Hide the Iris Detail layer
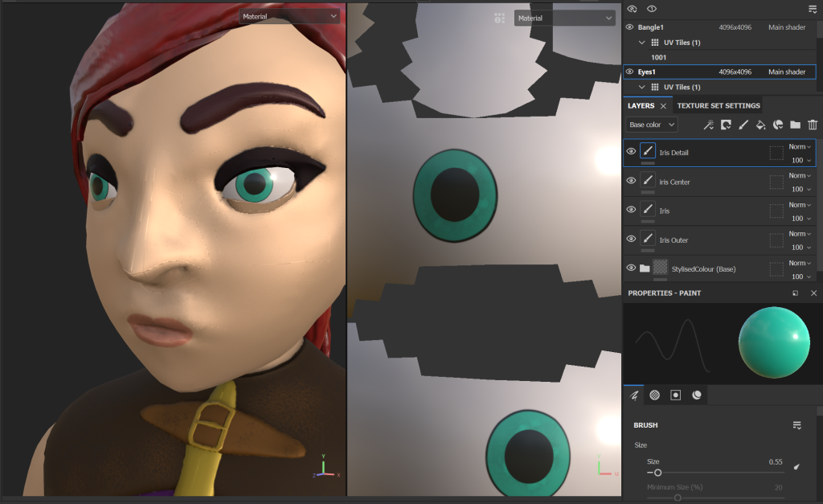823x504 pixels. coord(631,151)
